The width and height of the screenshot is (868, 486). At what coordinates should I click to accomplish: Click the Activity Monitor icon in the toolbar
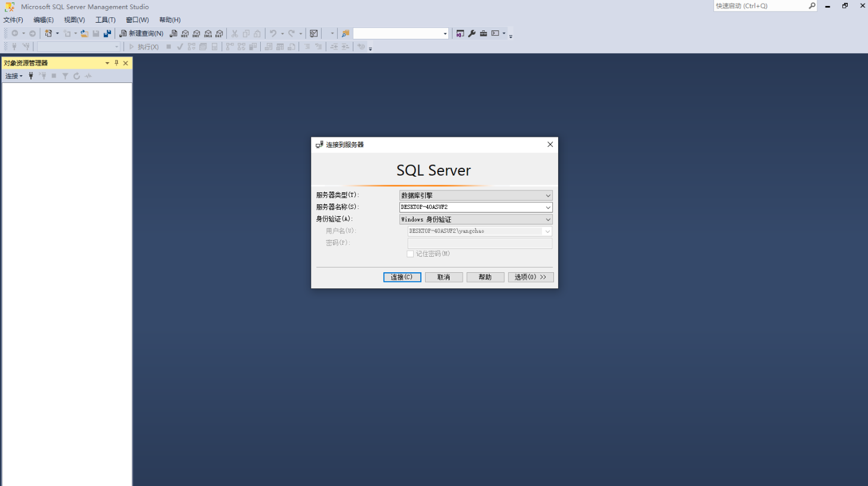coord(314,33)
